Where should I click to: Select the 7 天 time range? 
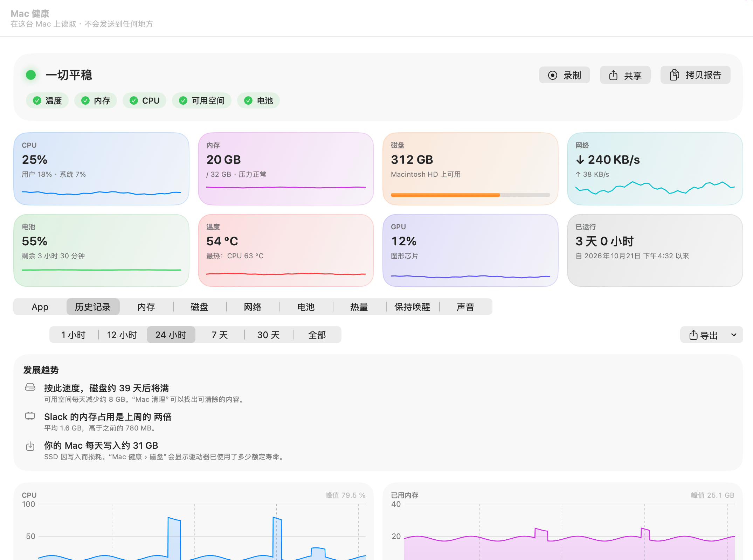[x=220, y=335]
